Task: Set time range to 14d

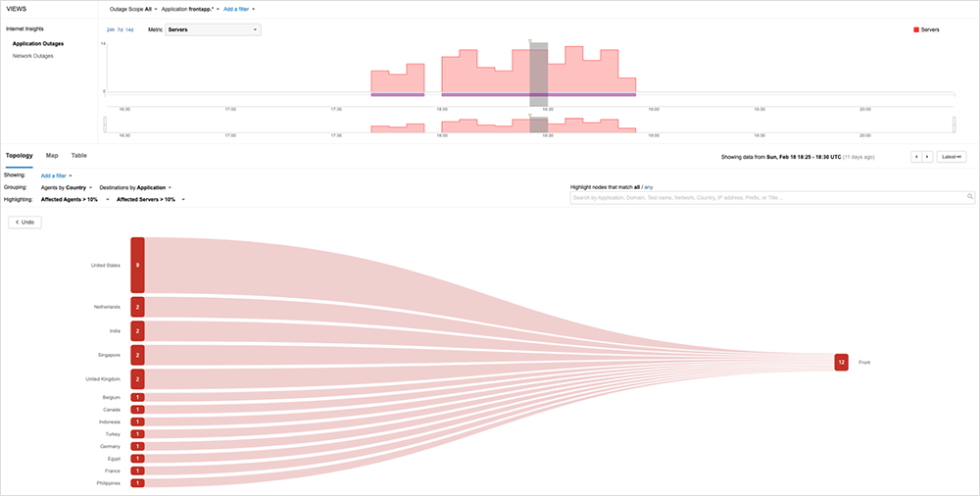Action: pyautogui.click(x=129, y=30)
